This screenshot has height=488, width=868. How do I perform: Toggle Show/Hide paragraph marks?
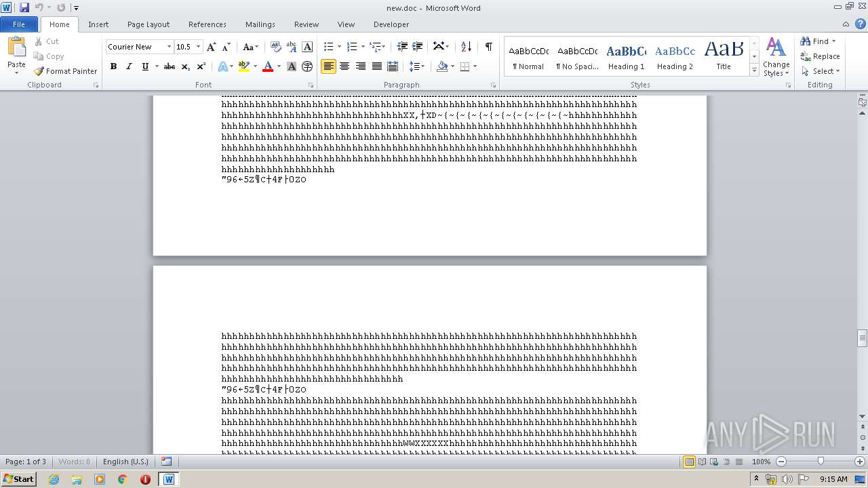[488, 47]
